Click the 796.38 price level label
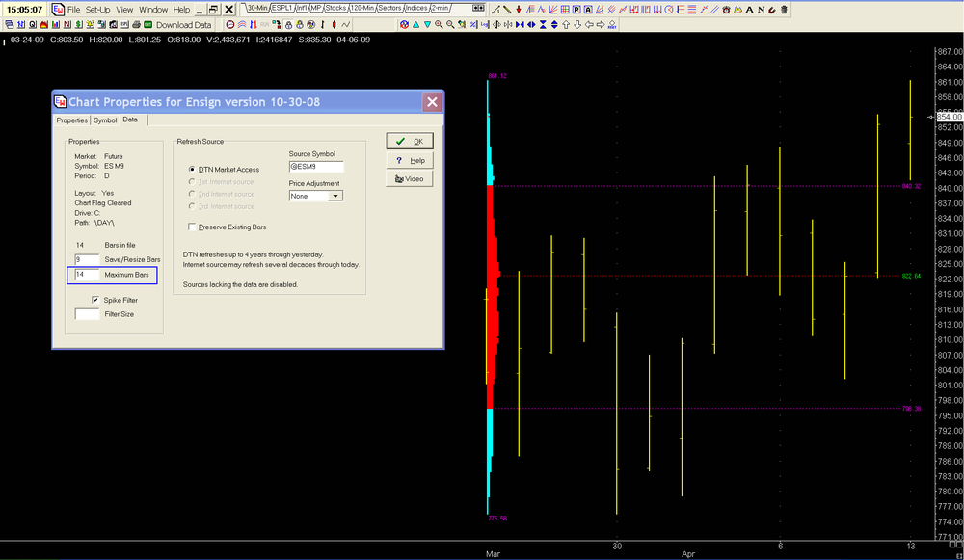 [911, 408]
